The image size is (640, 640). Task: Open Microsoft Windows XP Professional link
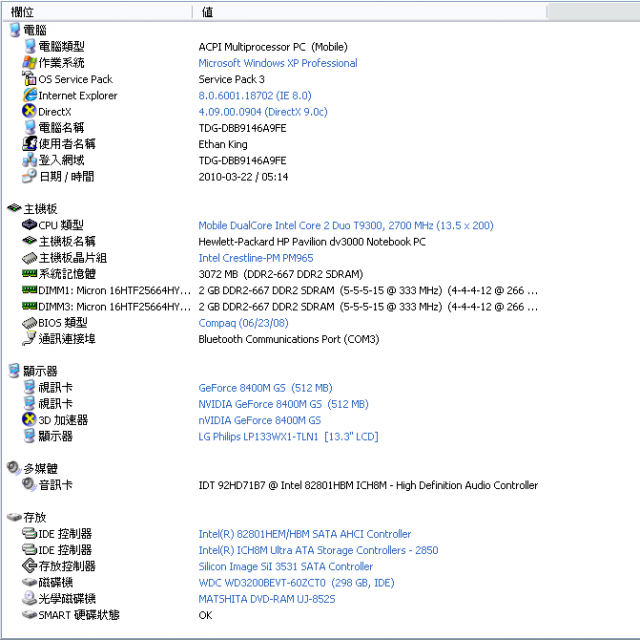278,63
